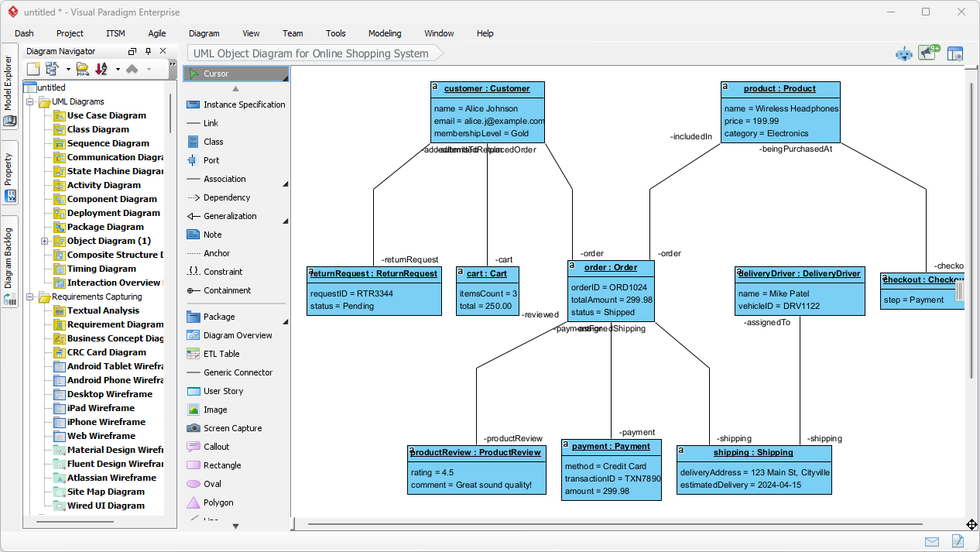
Task: Pin the Diagram Navigator panel
Action: pos(147,51)
